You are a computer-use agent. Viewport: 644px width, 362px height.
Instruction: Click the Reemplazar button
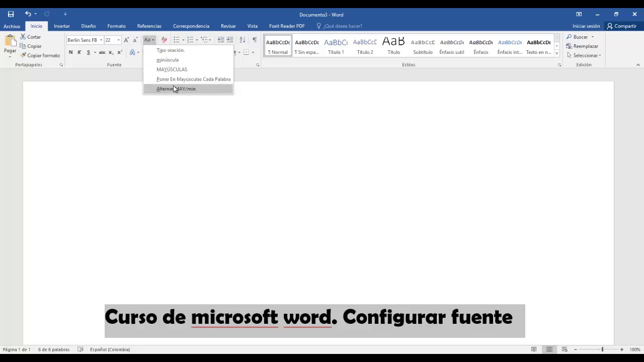coord(582,46)
